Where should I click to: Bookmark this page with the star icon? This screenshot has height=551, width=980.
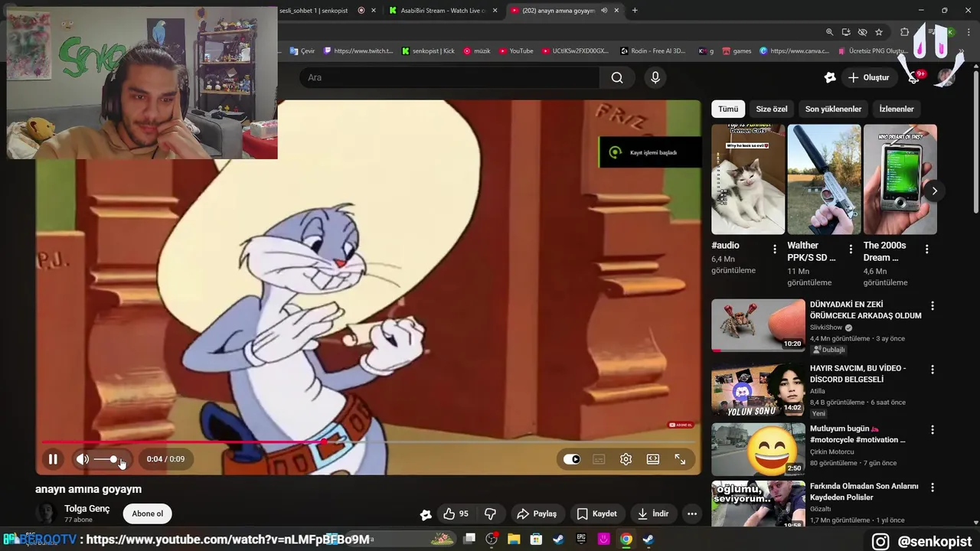coord(879,32)
